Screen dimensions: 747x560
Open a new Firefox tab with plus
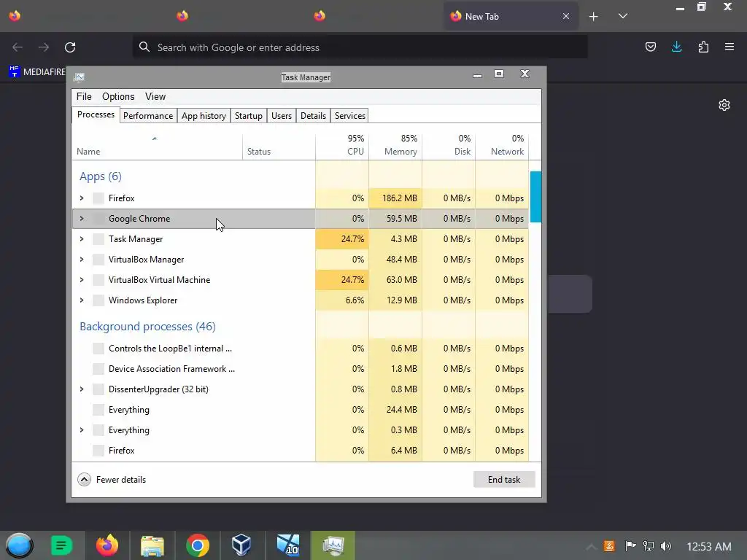click(593, 17)
